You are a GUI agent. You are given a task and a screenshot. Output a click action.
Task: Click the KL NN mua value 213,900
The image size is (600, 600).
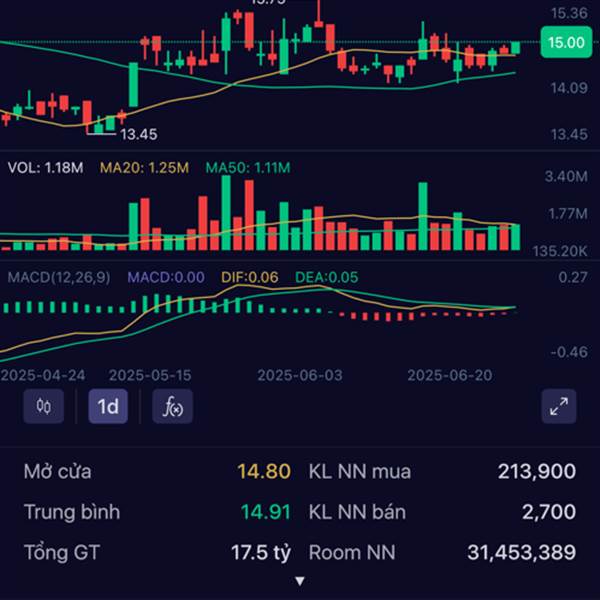point(537,471)
